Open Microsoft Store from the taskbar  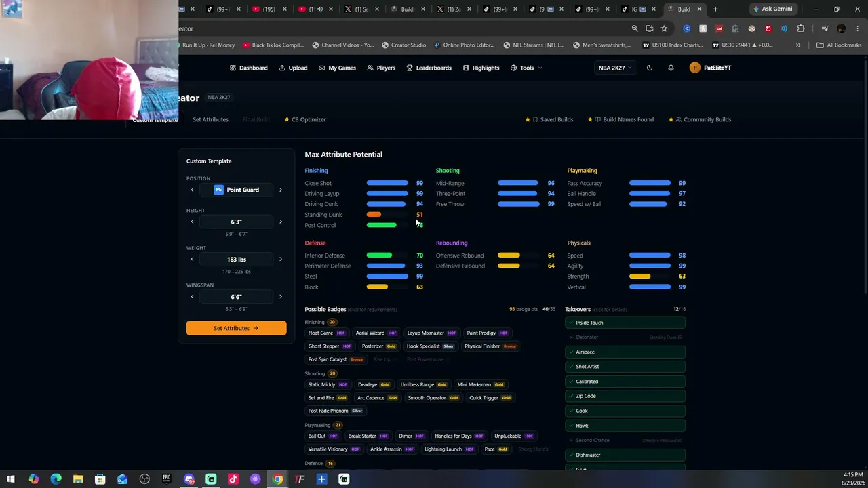[100, 479]
